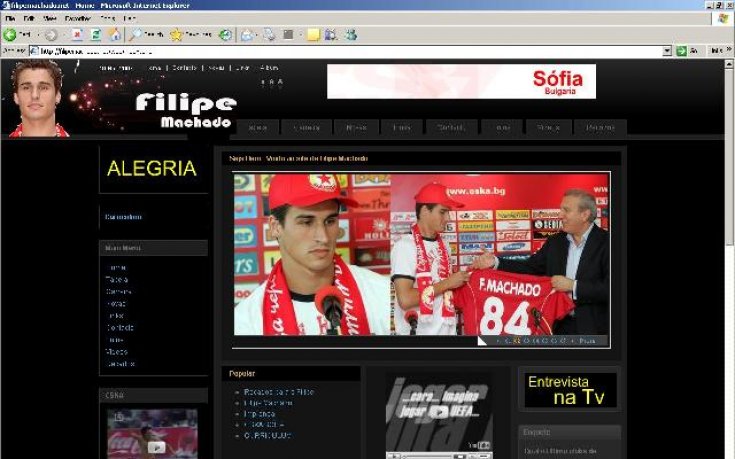The image size is (735, 459).
Task: Open the Edit menu
Action: (29, 18)
